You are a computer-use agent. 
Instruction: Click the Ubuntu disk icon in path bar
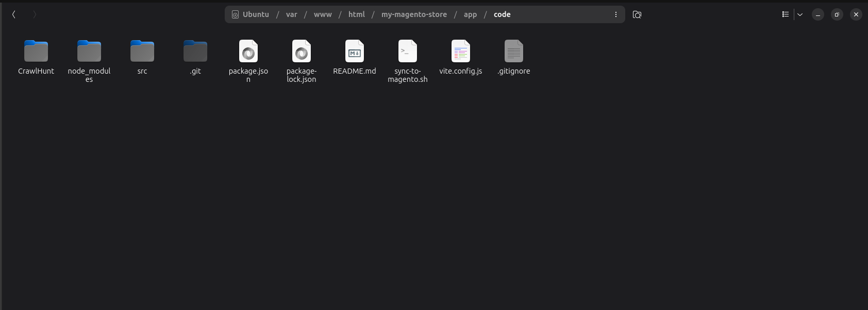coord(235,14)
